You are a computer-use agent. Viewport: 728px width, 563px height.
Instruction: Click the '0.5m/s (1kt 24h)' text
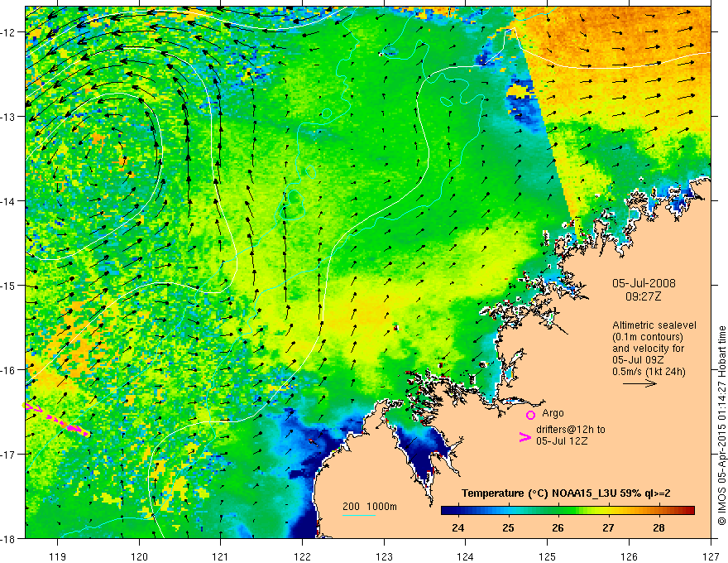coord(649,372)
